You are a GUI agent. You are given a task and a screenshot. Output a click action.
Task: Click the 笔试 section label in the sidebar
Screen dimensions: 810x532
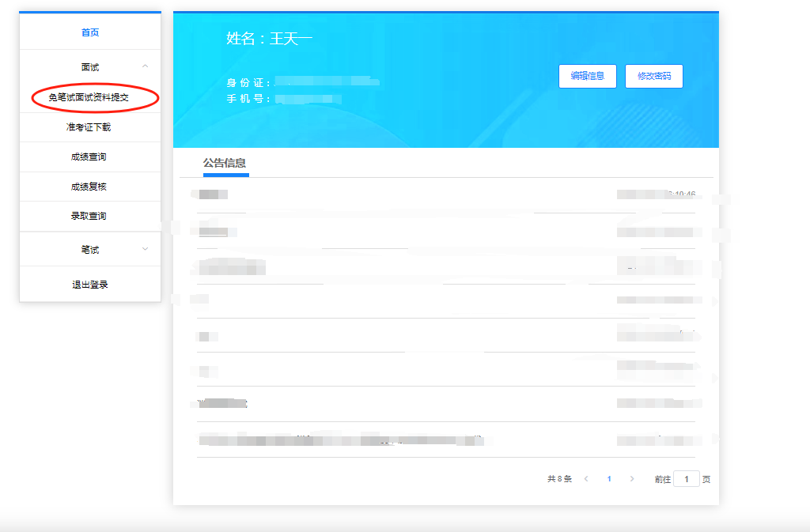(x=90, y=249)
